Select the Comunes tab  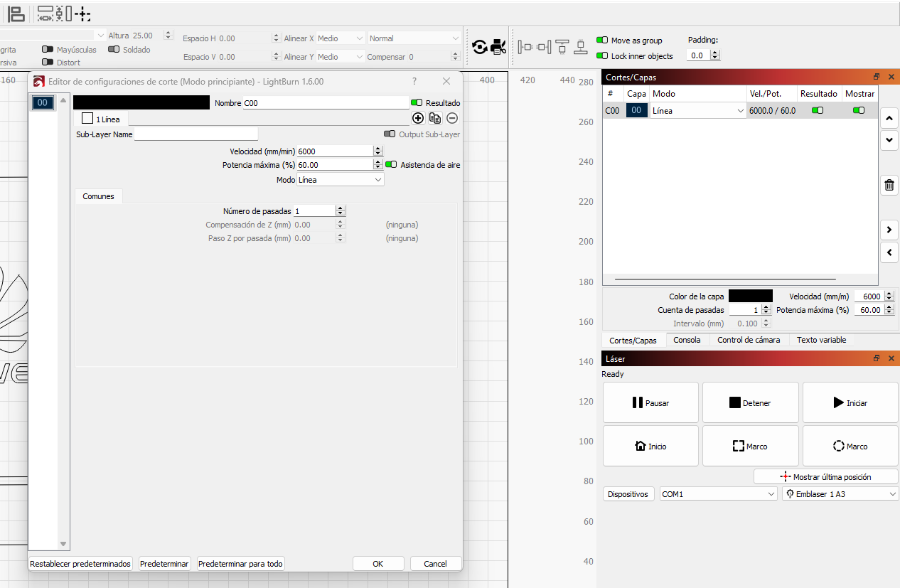(98, 196)
